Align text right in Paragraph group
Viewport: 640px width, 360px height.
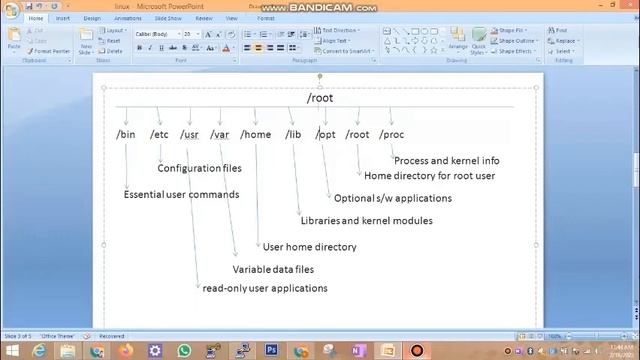(270, 48)
